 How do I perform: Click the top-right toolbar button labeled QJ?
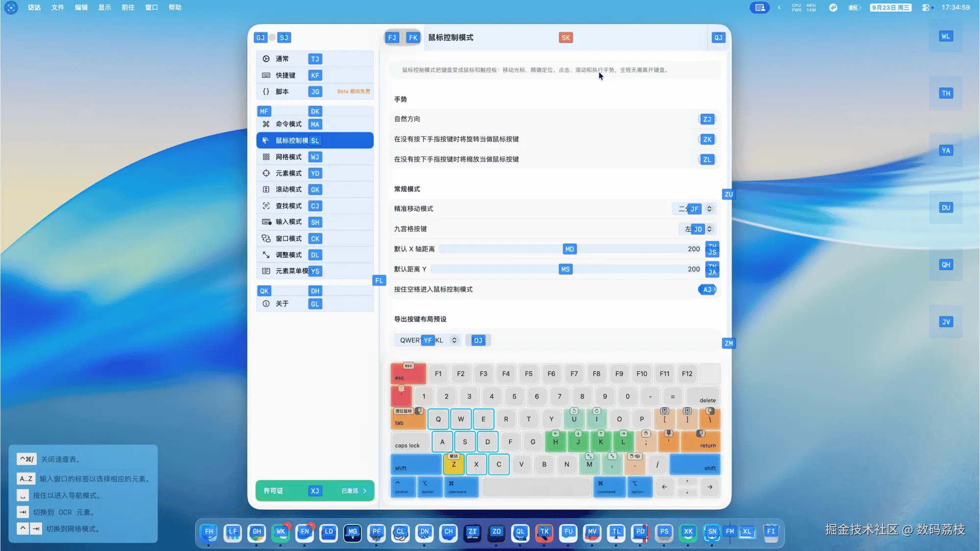[718, 38]
